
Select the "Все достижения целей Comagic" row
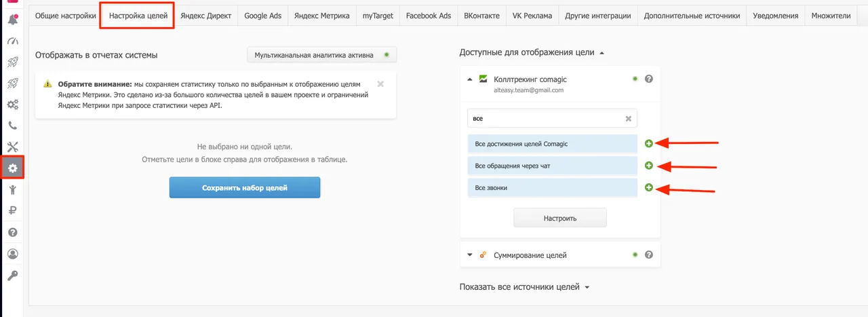(x=553, y=144)
